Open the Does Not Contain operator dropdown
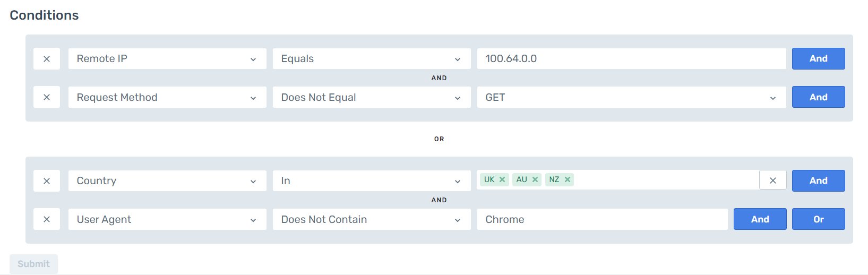868x275 pixels. pyautogui.click(x=372, y=219)
